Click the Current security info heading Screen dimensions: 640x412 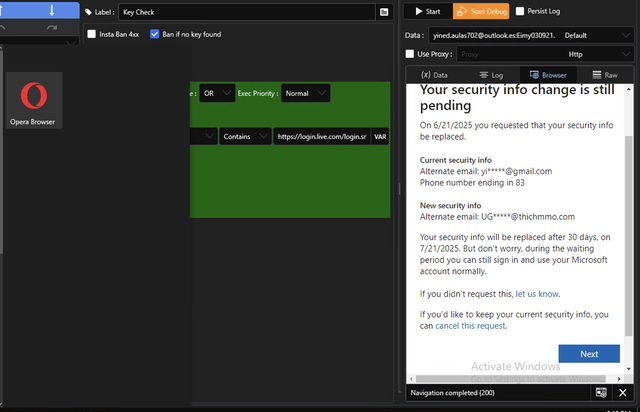456,160
